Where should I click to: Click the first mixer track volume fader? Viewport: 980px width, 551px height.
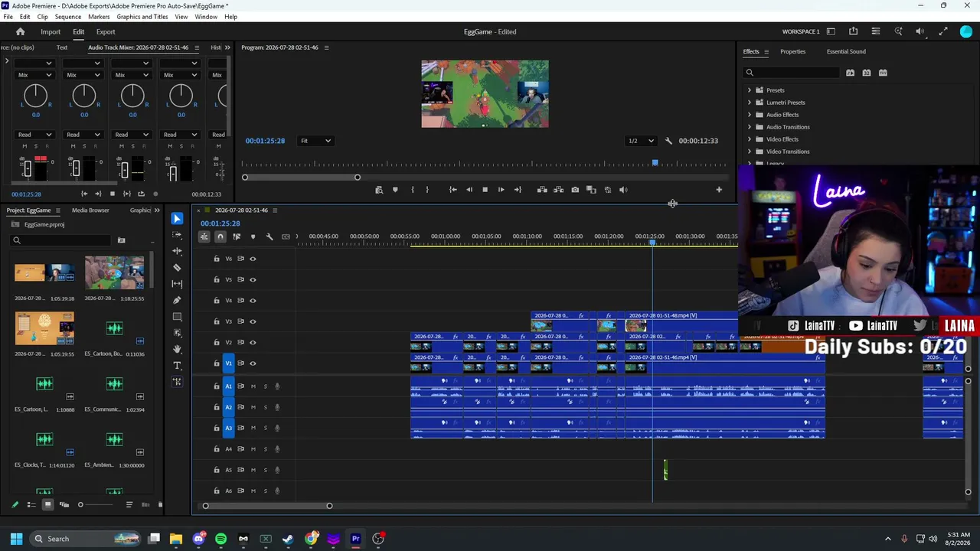[x=28, y=168]
